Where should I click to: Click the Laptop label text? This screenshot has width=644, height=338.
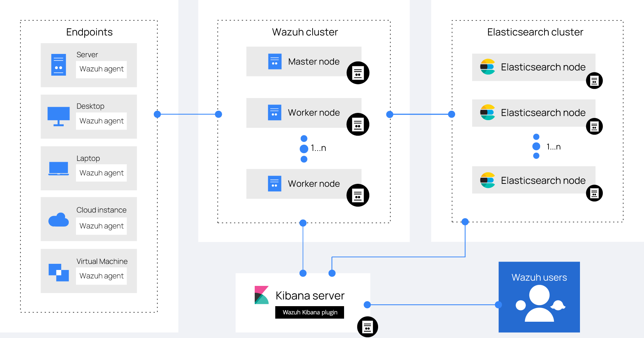[88, 158]
